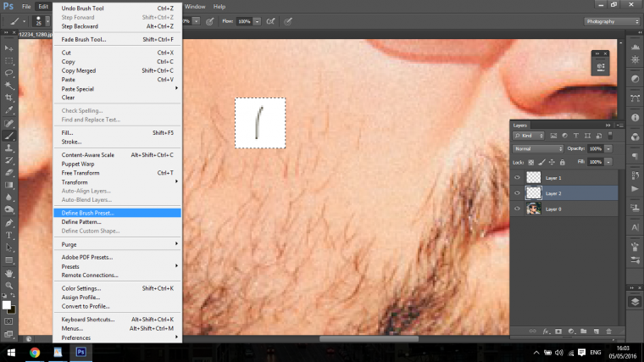The height and width of the screenshot is (362, 644).
Task: Toggle lock transparent pixels
Action: click(x=531, y=162)
